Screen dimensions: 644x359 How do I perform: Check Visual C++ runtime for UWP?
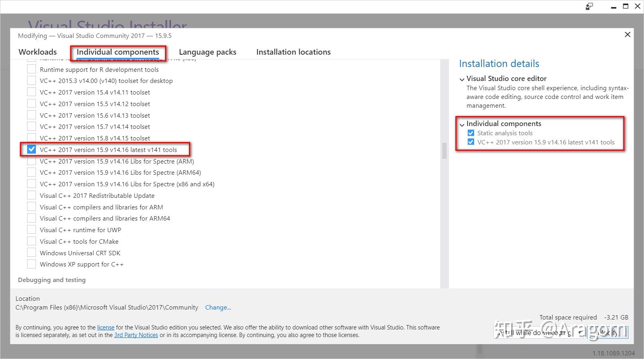32,230
